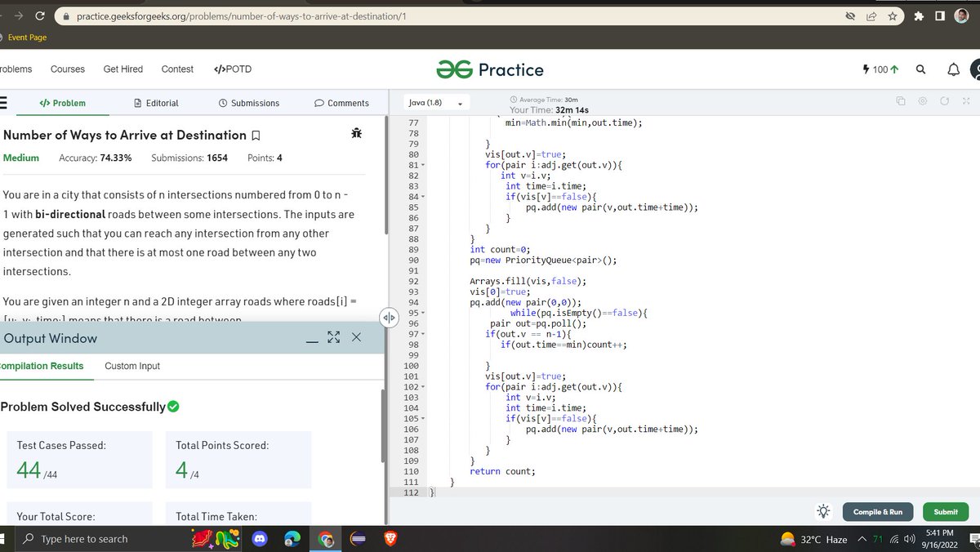Image resolution: width=980 pixels, height=552 pixels.
Task: Click the 'return count;' code line
Action: (502, 471)
